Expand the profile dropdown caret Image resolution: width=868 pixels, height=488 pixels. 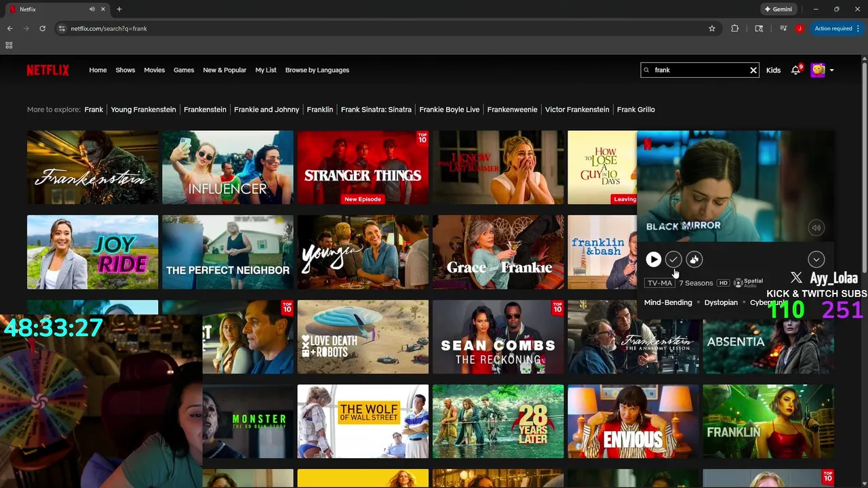(831, 70)
